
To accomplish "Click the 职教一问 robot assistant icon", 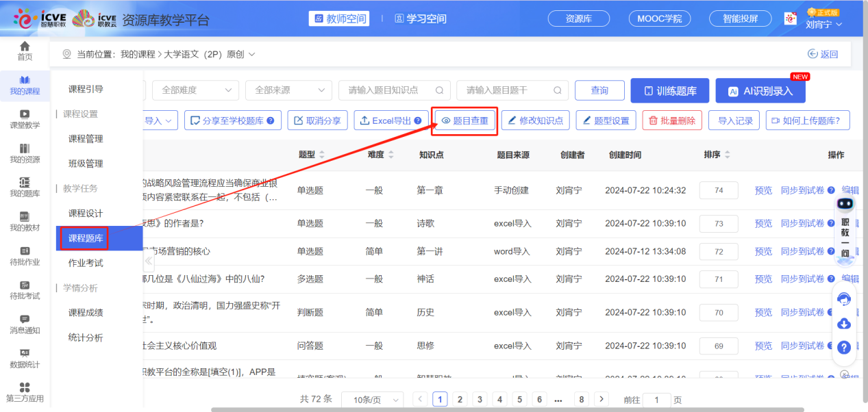I will coord(845,204).
